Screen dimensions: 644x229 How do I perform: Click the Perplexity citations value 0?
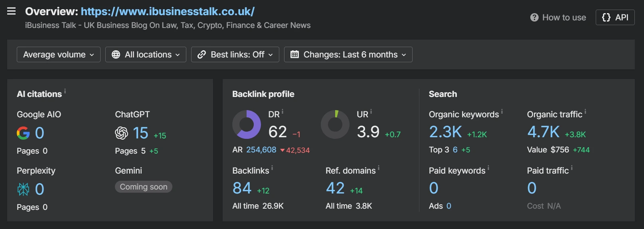(x=40, y=189)
